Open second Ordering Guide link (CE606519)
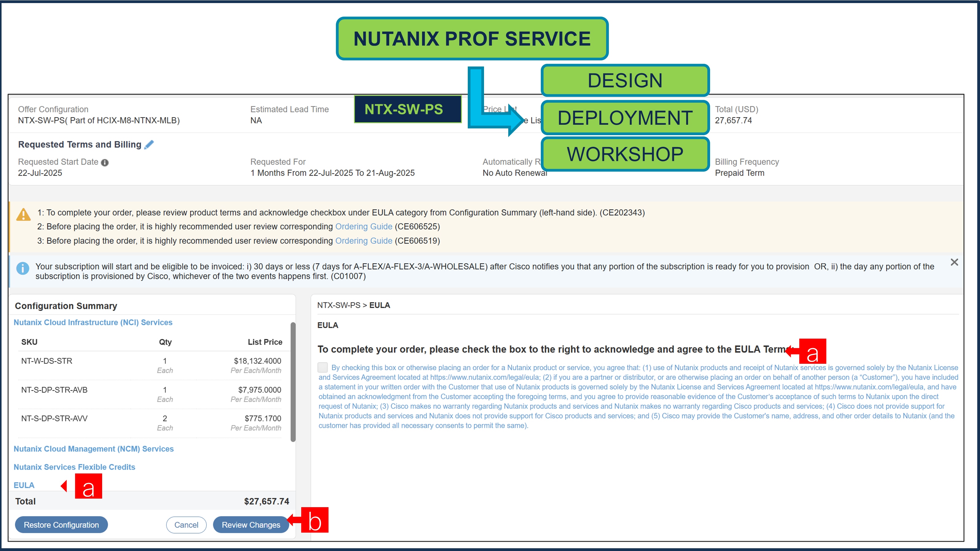 (x=363, y=241)
